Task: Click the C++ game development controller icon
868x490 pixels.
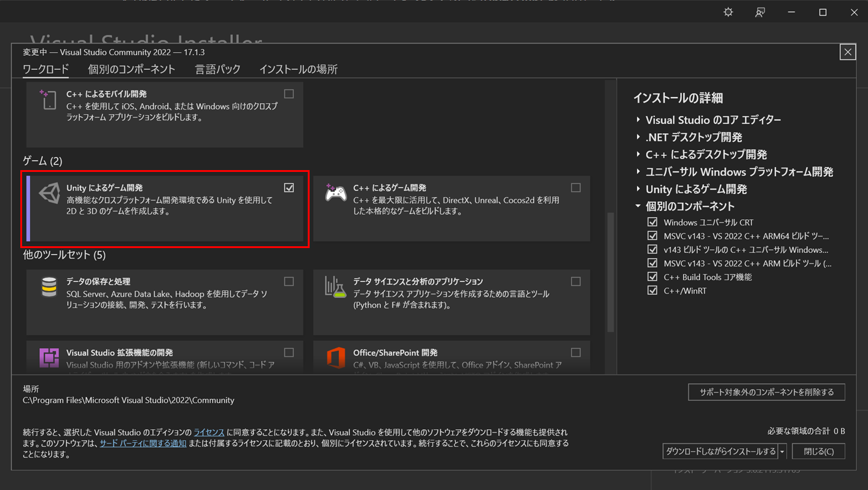Action: pyautogui.click(x=335, y=193)
